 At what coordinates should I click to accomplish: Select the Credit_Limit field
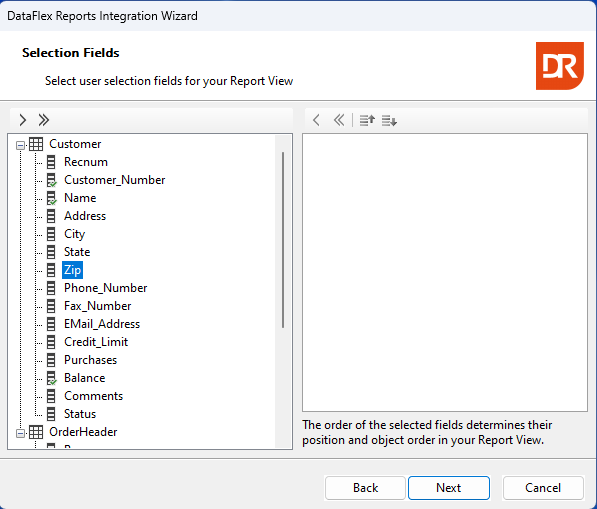coord(96,342)
